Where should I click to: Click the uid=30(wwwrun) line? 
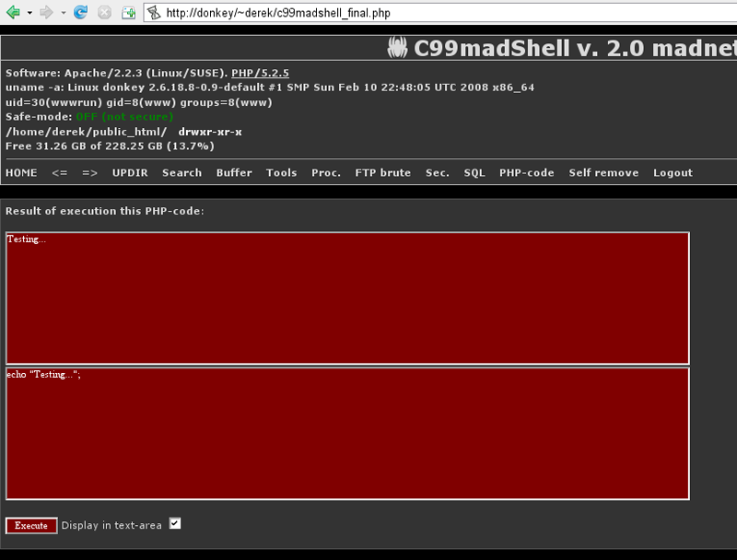139,102
